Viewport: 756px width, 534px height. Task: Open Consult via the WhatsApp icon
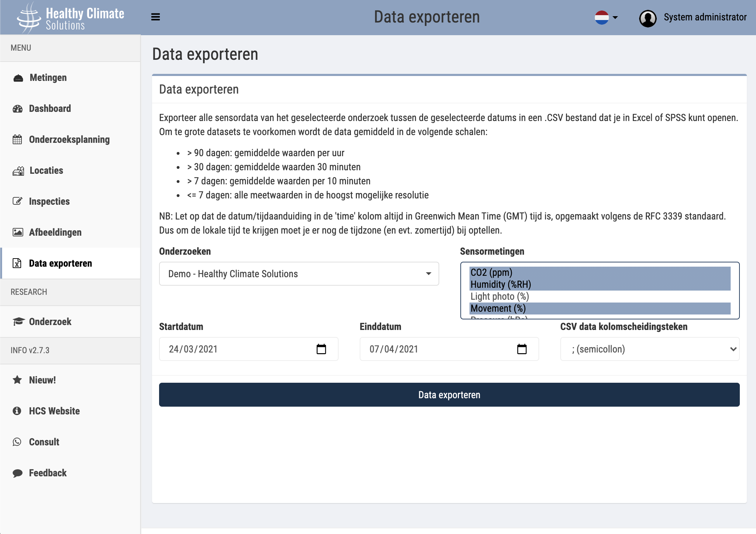pos(18,442)
